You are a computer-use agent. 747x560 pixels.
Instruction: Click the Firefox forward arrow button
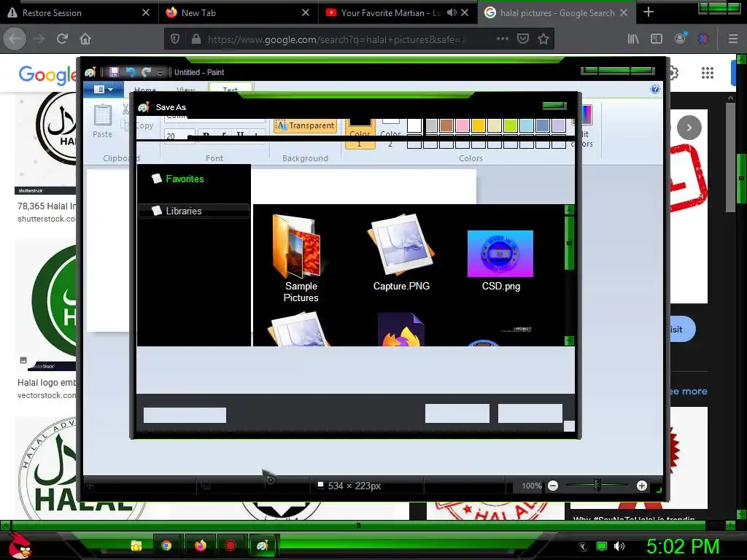click(x=39, y=39)
